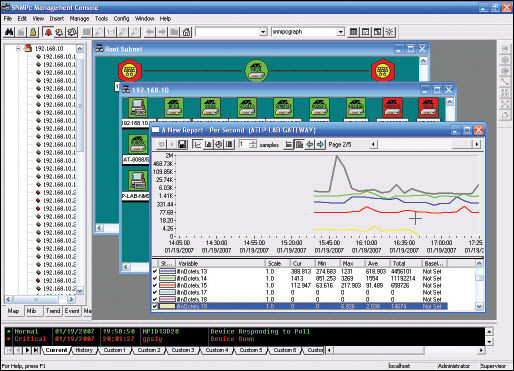Click the yellow color swatch of ifInOctets.19
Image resolution: width=514 pixels, height=371 pixels.
click(167, 306)
